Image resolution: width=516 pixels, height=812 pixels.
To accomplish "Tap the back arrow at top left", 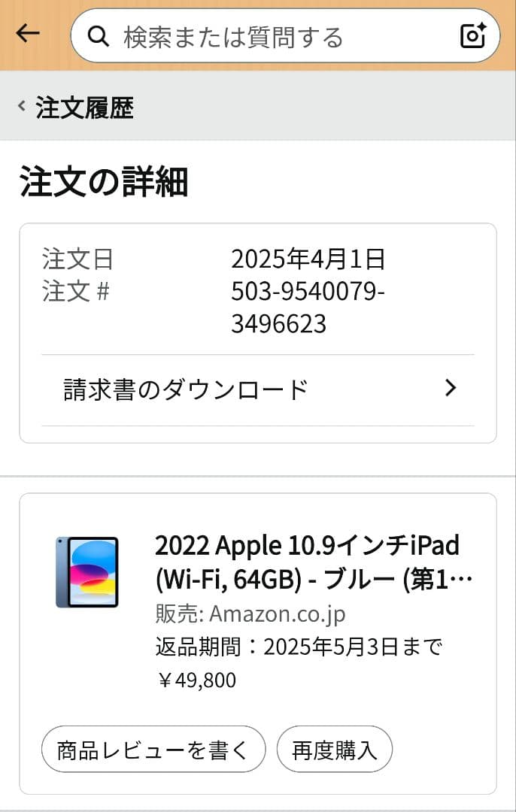I will pos(27,33).
